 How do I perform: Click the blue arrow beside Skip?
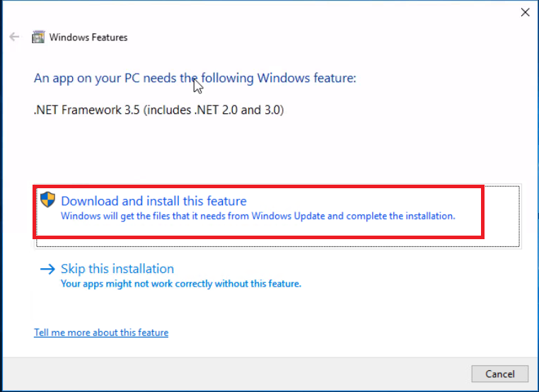click(47, 269)
